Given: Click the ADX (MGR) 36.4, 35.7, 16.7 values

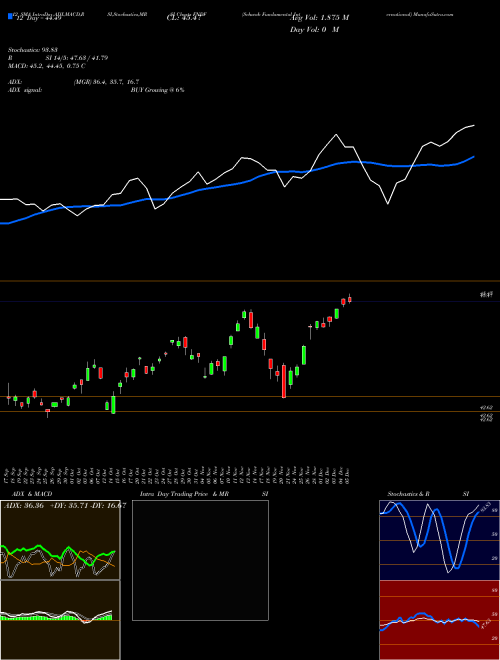Looking at the screenshot, I should click(106, 82).
